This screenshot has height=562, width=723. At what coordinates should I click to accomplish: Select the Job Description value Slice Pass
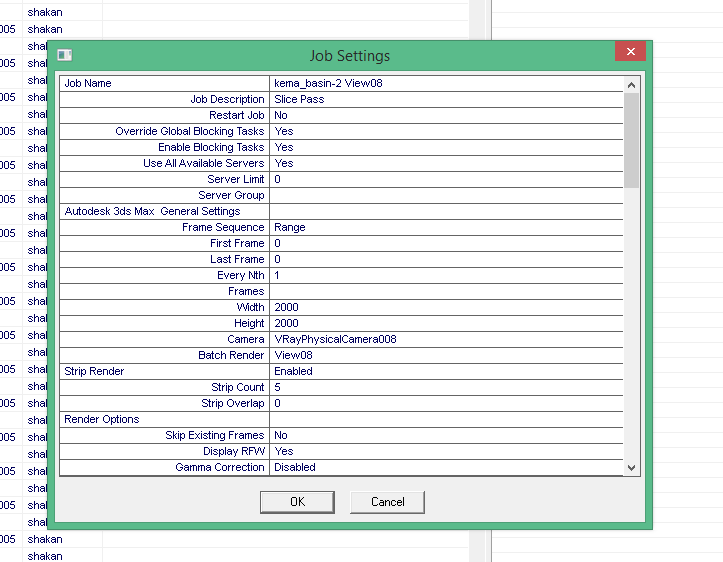[x=446, y=99]
